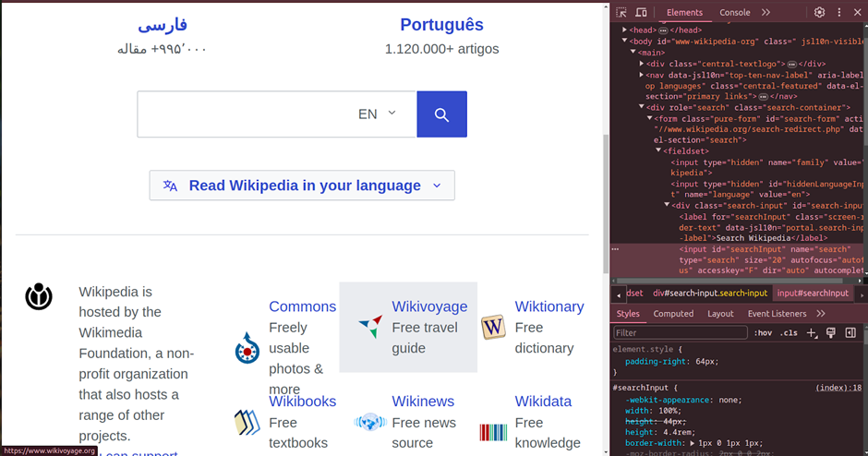Viewport: 868px width, 456px height.
Task: Click the height 4.4rem value
Action: [678, 432]
